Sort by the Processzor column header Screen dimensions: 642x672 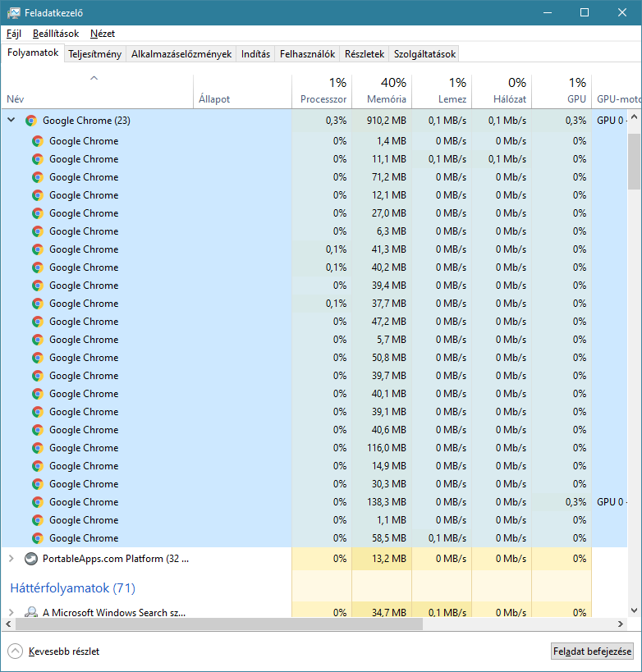click(322, 91)
